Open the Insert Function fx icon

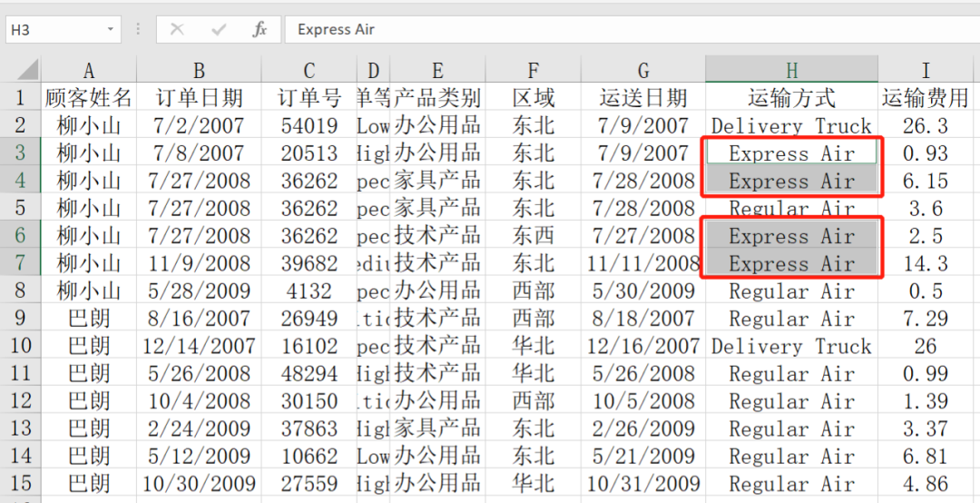point(260,29)
